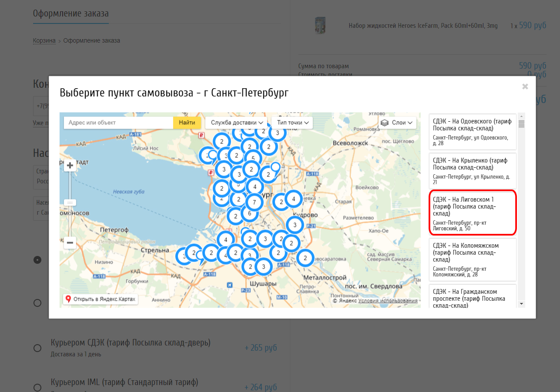Viewport: 560px width, 392px height.
Task: Zoom in the map with plus button
Action: pyautogui.click(x=70, y=166)
